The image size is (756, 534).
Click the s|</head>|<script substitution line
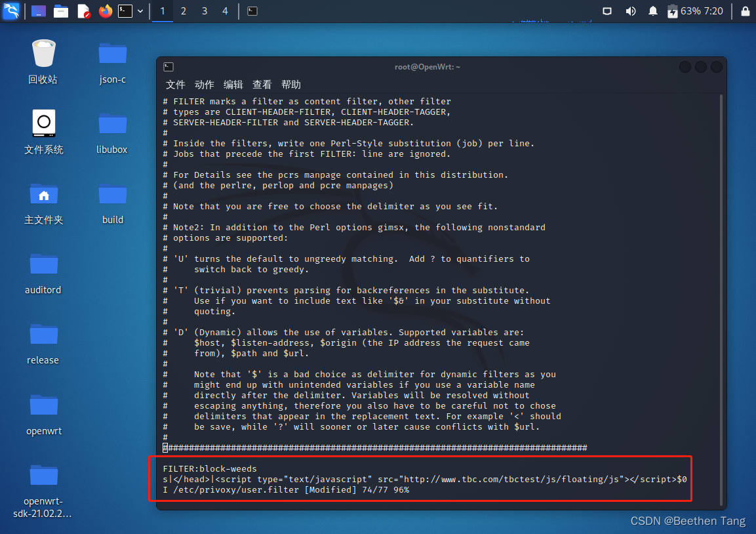(425, 480)
